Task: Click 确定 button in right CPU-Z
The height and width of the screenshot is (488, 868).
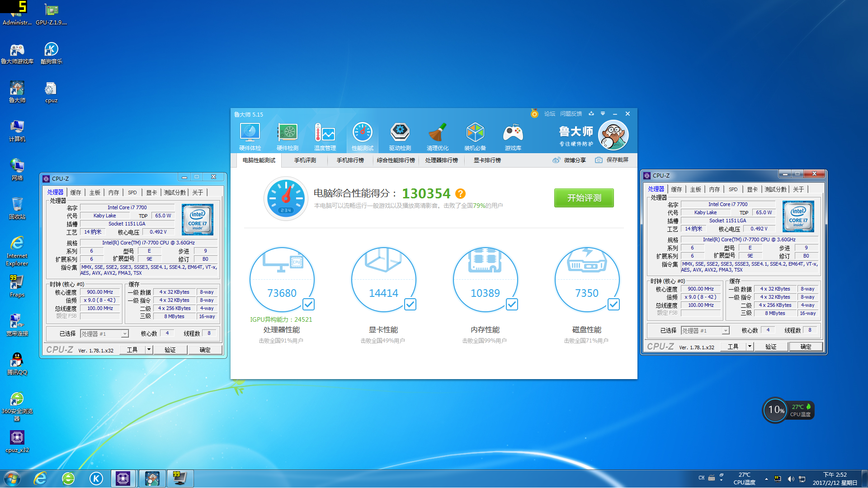Action: point(806,347)
